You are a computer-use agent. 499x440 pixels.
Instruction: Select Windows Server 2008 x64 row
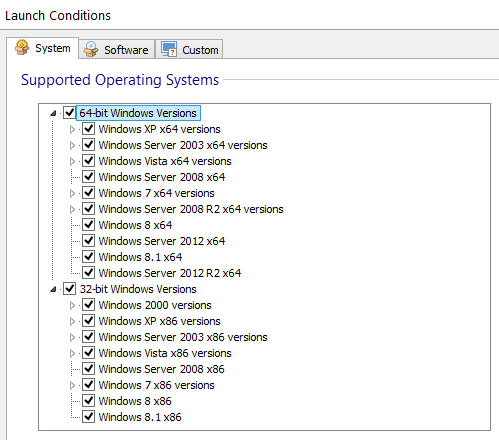[x=162, y=177]
